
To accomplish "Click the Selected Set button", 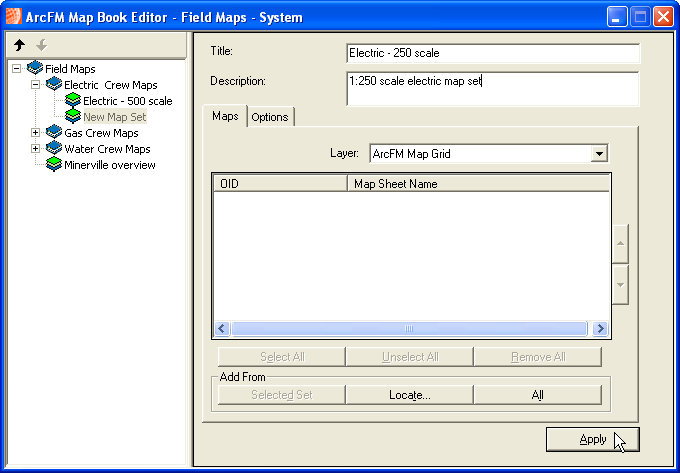I will click(x=282, y=395).
